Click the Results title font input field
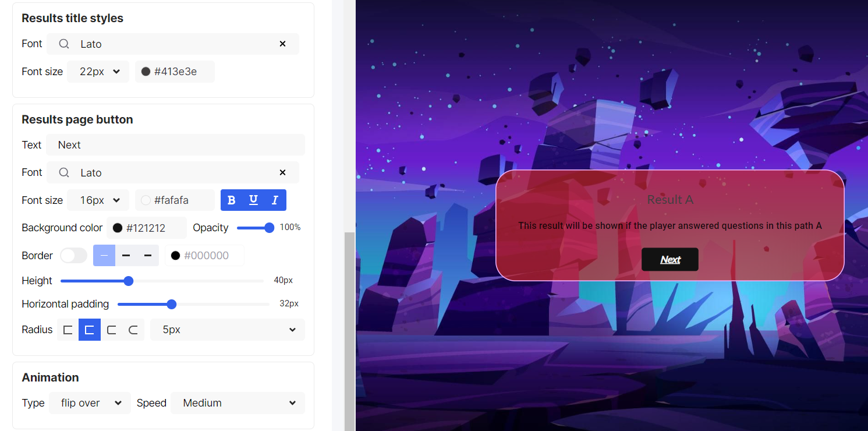Image resolution: width=868 pixels, height=431 pixels. tap(173, 44)
